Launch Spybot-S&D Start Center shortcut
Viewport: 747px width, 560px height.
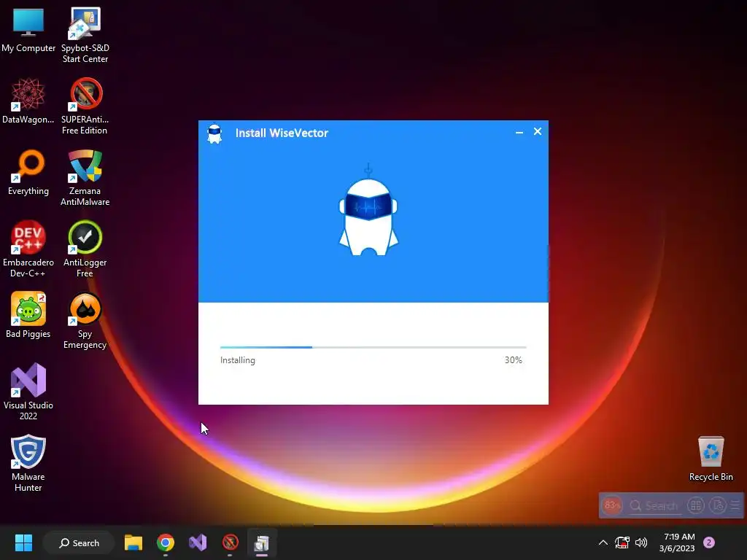85,35
